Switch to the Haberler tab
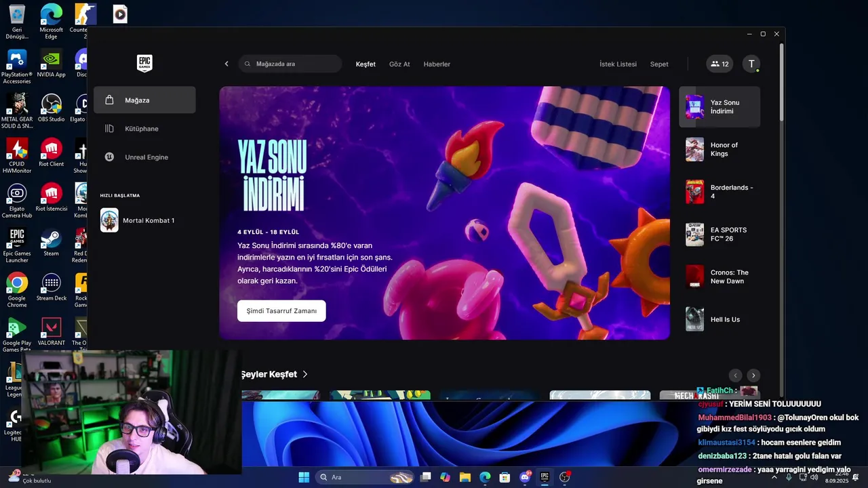The height and width of the screenshot is (488, 868). (437, 64)
